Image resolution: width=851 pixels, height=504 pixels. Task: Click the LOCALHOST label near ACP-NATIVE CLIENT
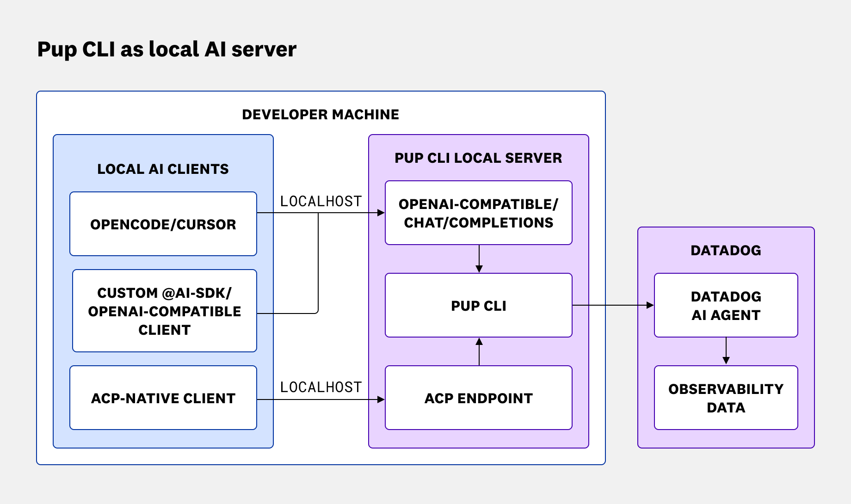coord(321,387)
